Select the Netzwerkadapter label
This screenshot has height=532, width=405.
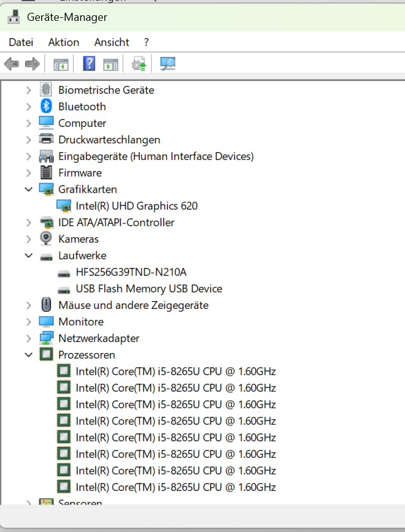(99, 338)
